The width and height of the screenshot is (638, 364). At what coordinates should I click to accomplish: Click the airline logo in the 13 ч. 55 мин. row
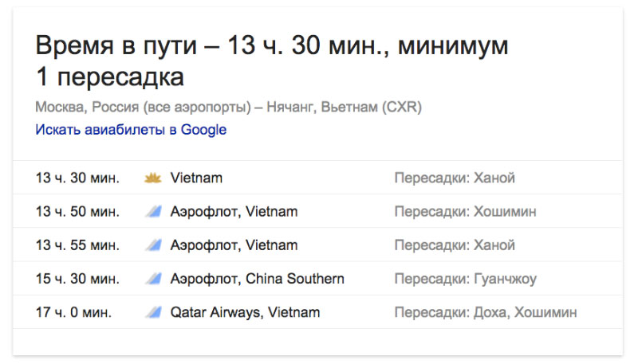152,245
